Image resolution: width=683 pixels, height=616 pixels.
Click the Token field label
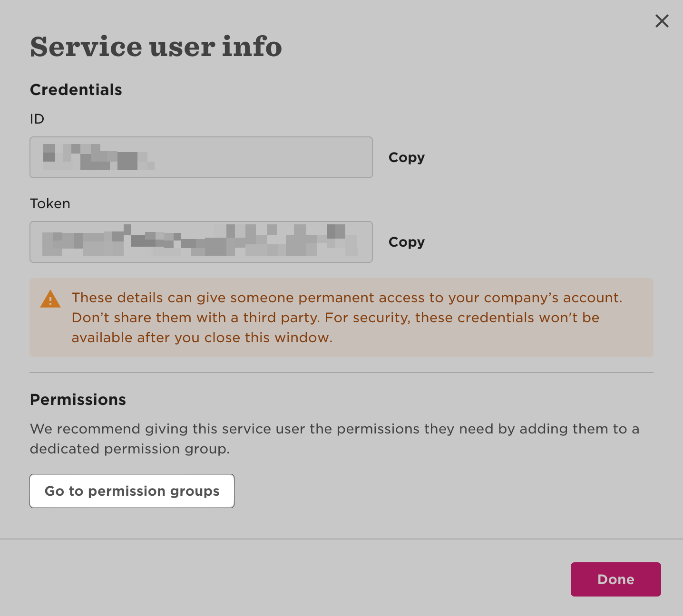[x=50, y=203]
